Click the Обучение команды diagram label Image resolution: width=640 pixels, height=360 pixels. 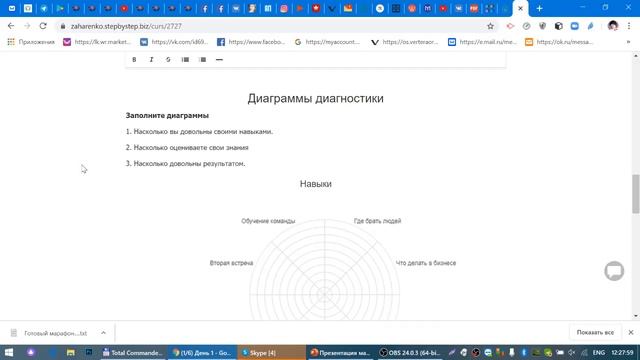pos(268,221)
